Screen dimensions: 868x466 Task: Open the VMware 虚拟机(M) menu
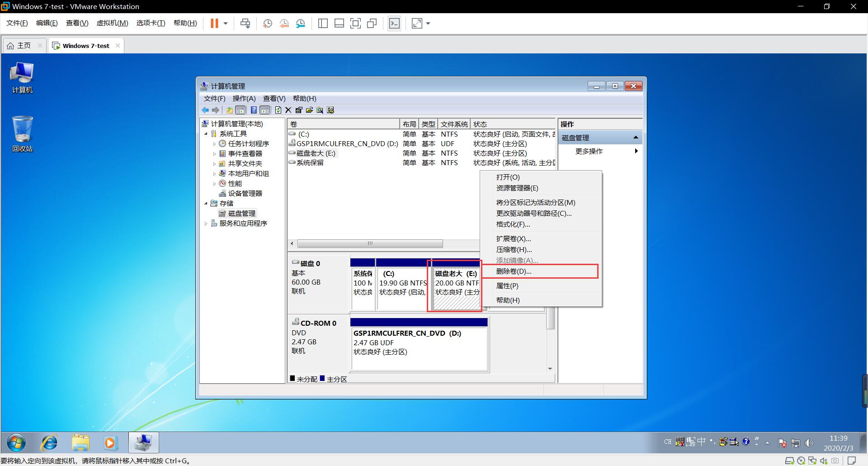[112, 23]
